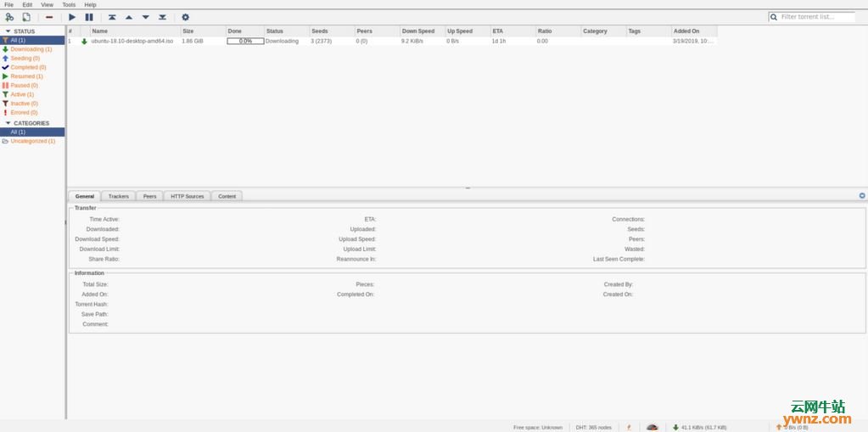Open the Help menu
This screenshot has width=868, height=432.
90,4
